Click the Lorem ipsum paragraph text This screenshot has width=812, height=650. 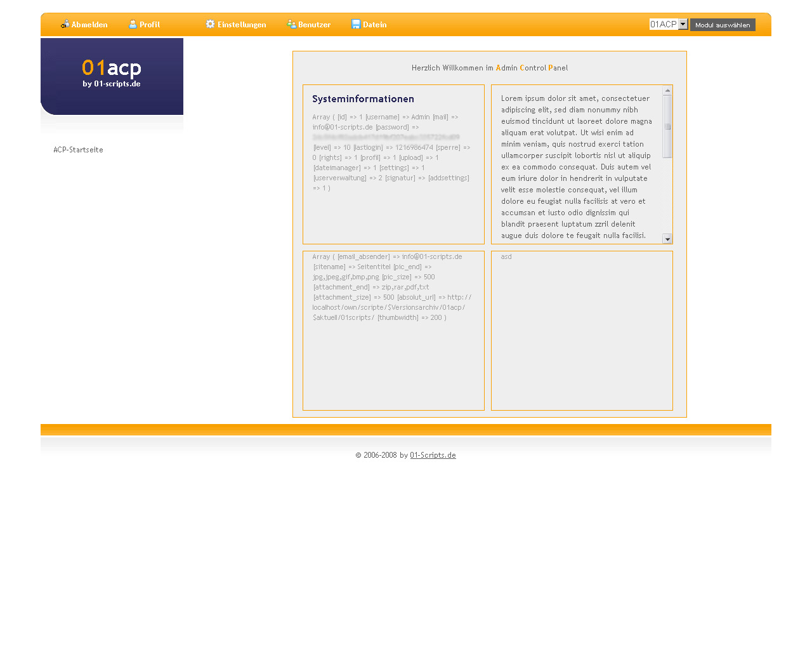[x=577, y=167]
